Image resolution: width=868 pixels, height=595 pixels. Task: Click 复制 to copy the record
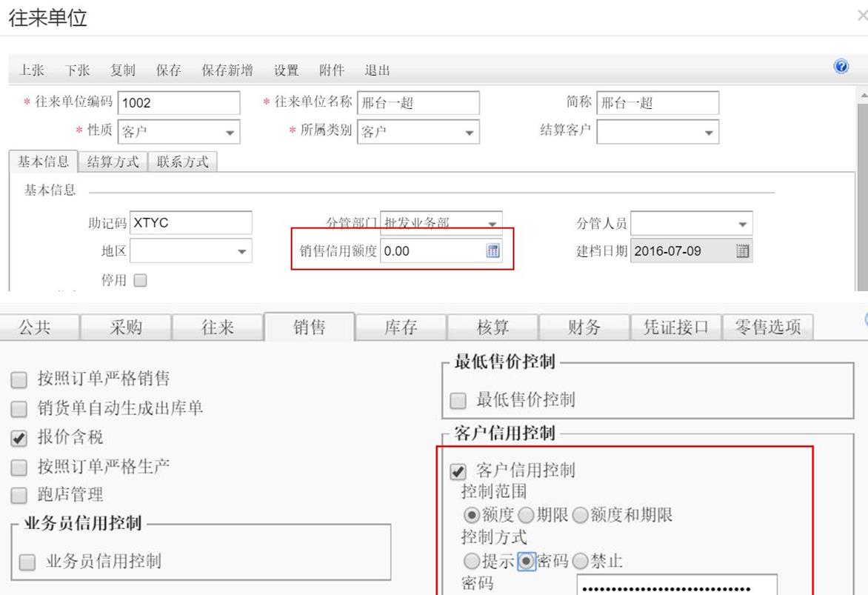(122, 70)
